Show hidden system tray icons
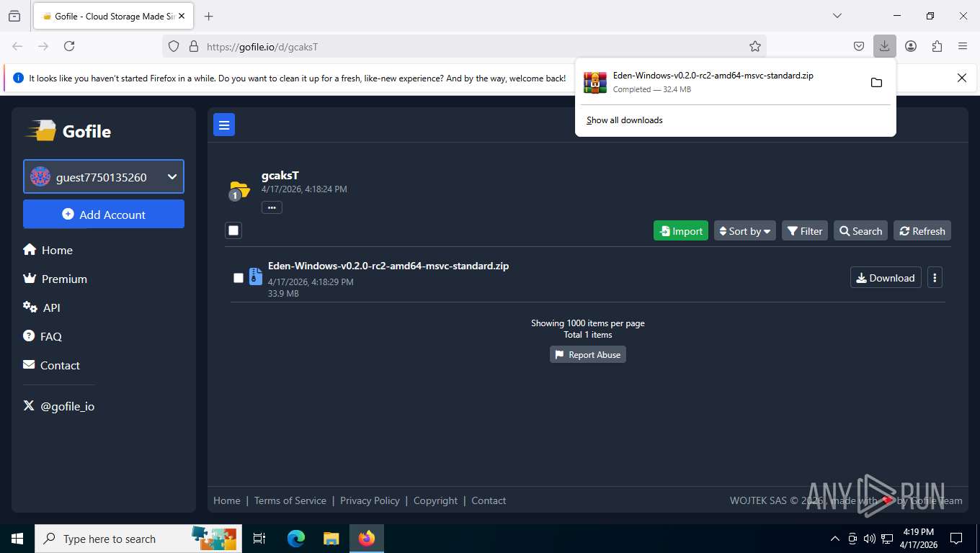Viewport: 980px width, 553px height. [x=835, y=539]
